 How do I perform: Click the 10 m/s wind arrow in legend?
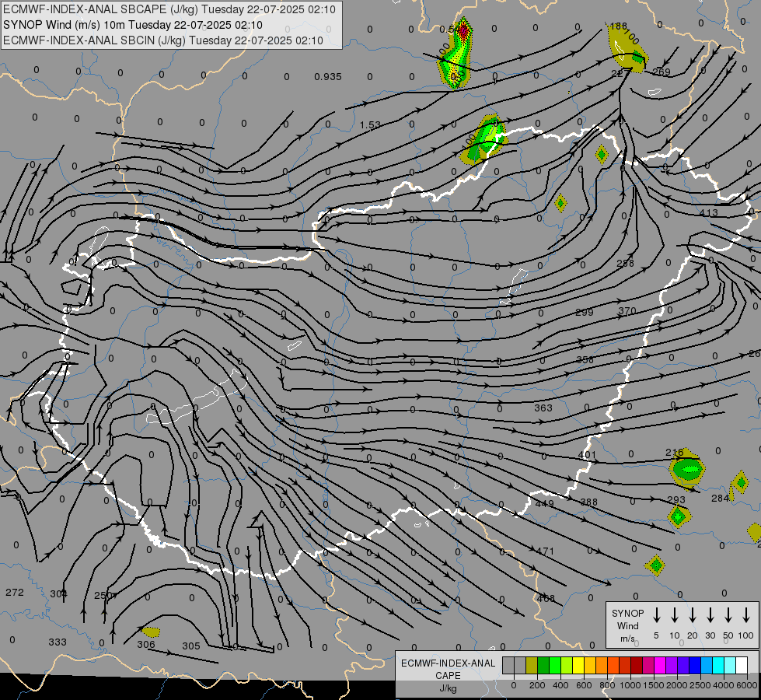[675, 615]
